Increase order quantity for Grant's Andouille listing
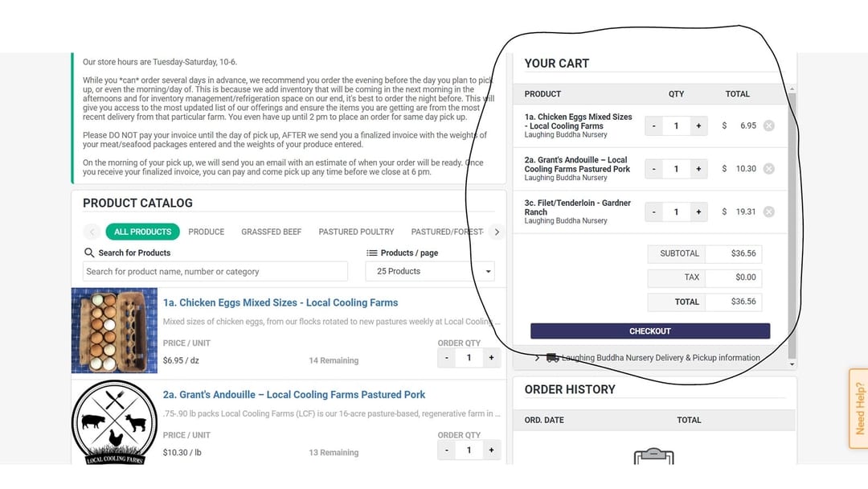The width and height of the screenshot is (868, 489). coord(492,450)
